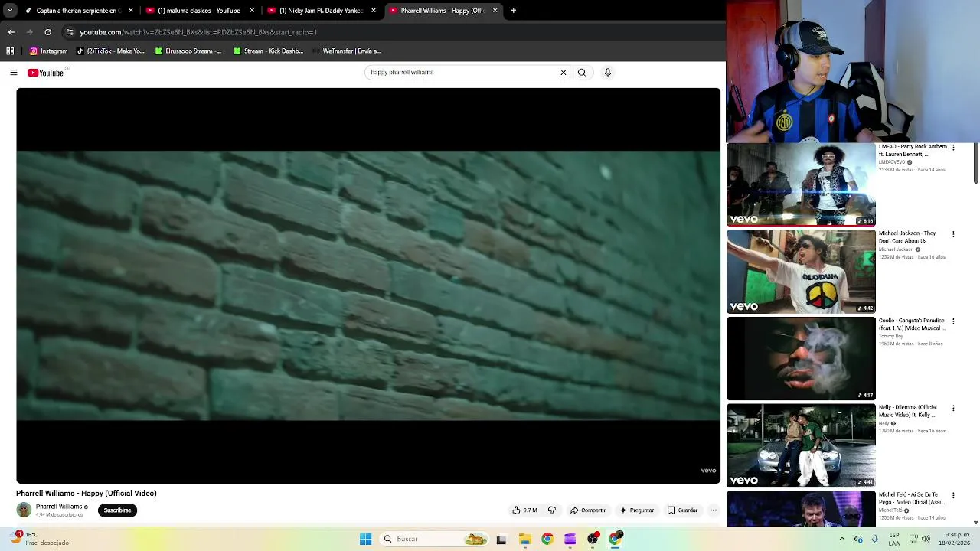Open the Michael Jackson They Don't Care About Us thumbnail
The image size is (980, 551).
point(801,272)
